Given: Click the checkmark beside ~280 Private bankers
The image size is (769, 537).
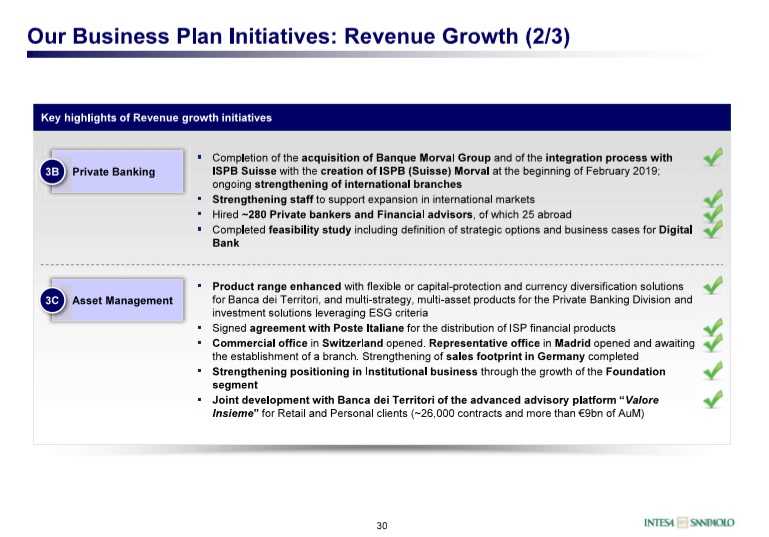Looking at the screenshot, I should [x=713, y=213].
